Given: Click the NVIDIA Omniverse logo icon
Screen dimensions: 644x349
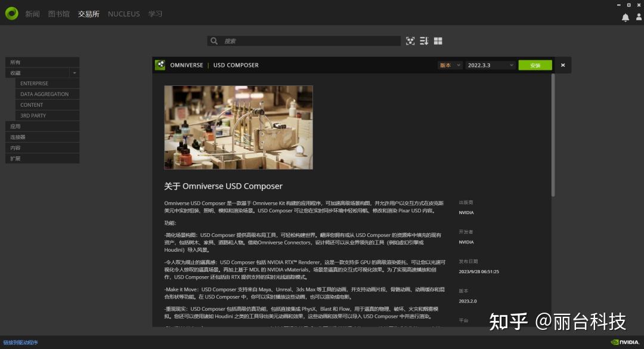Looking at the screenshot, I should click(x=11, y=13).
